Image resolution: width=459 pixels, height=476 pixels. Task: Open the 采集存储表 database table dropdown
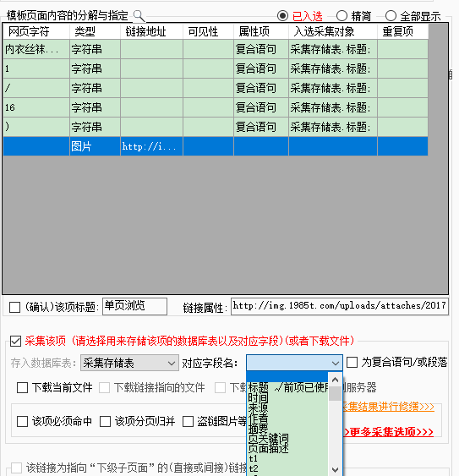pos(129,363)
